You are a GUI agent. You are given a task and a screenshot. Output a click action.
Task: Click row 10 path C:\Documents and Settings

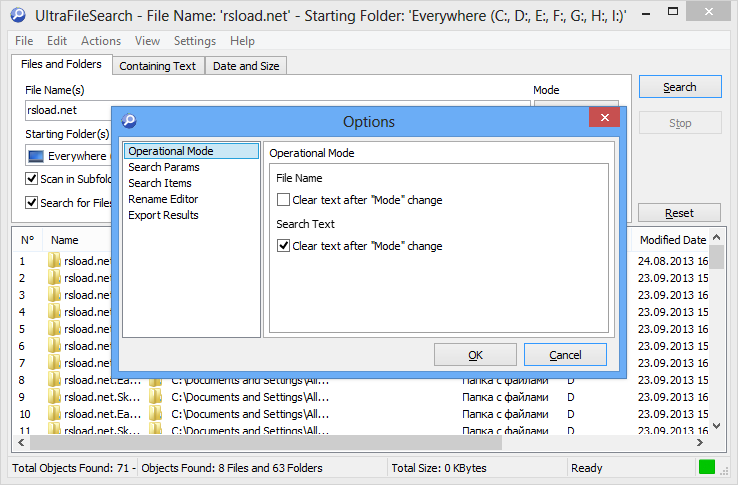(250, 413)
